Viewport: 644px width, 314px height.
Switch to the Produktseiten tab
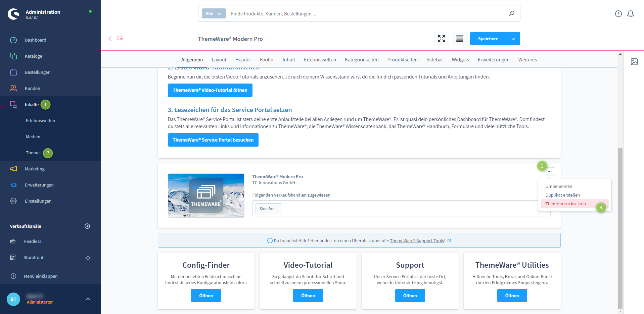point(403,60)
